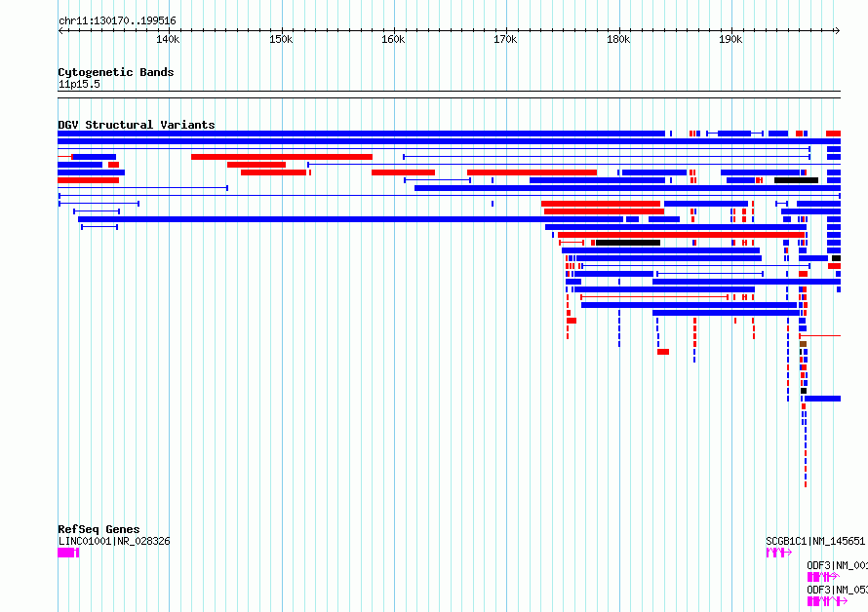
Task: Click the 180k ruler label
Action: (618, 40)
